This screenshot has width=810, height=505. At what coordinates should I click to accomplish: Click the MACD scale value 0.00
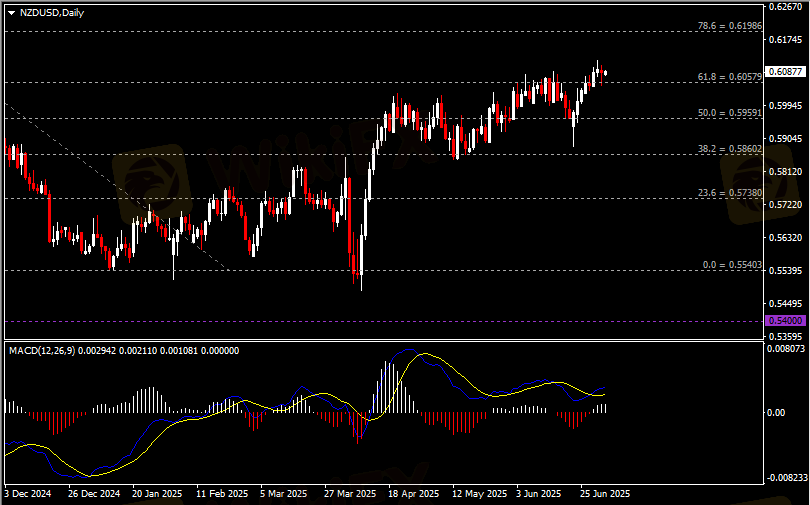pos(776,413)
